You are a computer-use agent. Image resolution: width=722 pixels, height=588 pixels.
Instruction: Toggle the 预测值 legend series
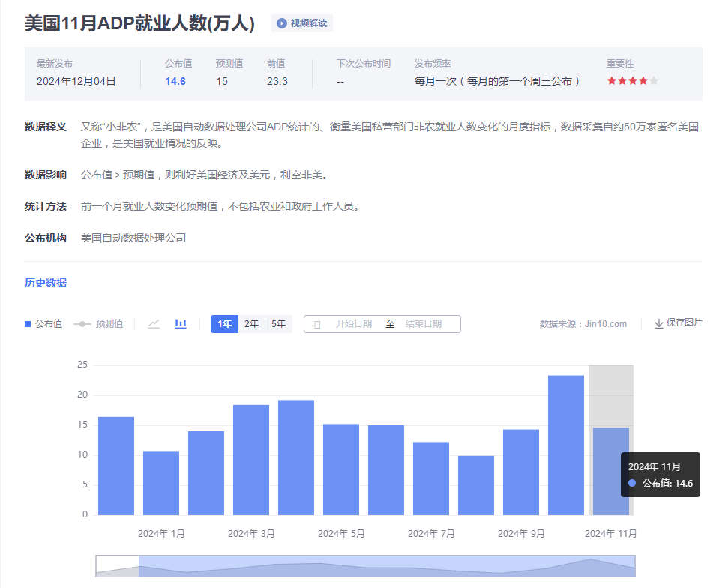click(98, 324)
